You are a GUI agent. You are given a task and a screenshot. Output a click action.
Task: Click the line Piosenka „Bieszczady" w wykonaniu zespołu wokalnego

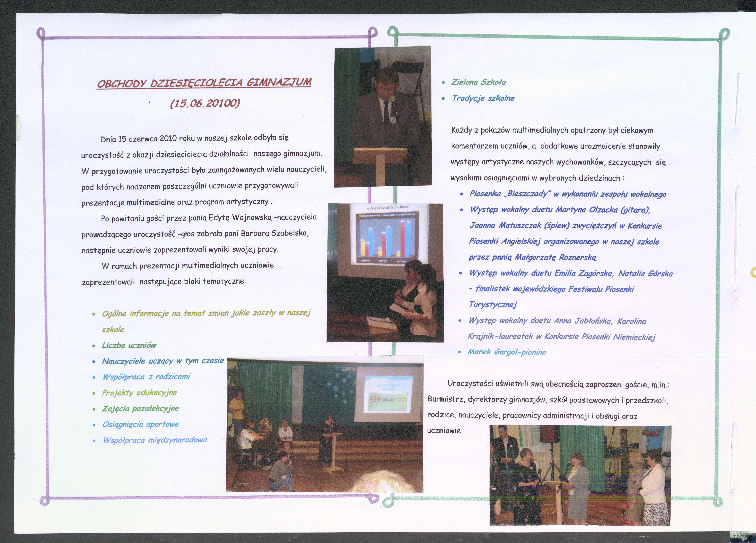[x=568, y=194]
